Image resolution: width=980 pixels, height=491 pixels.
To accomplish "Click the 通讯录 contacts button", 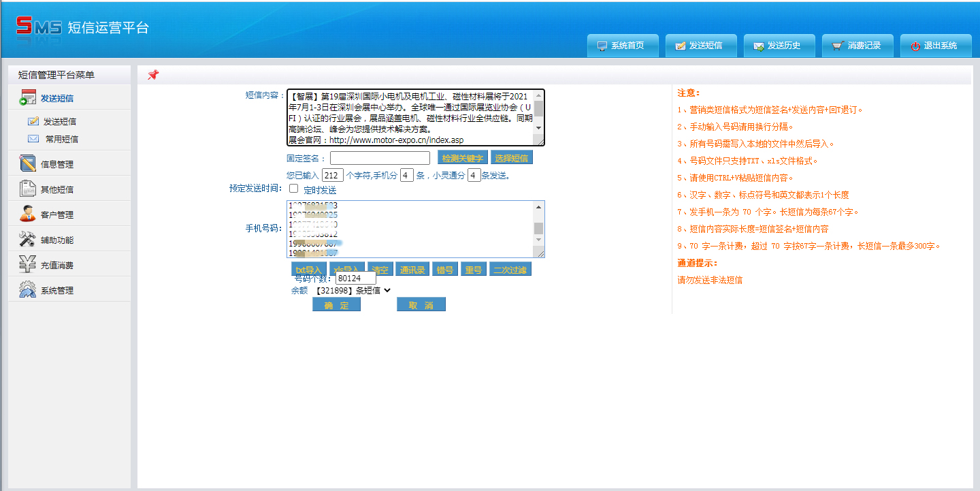I will click(412, 270).
